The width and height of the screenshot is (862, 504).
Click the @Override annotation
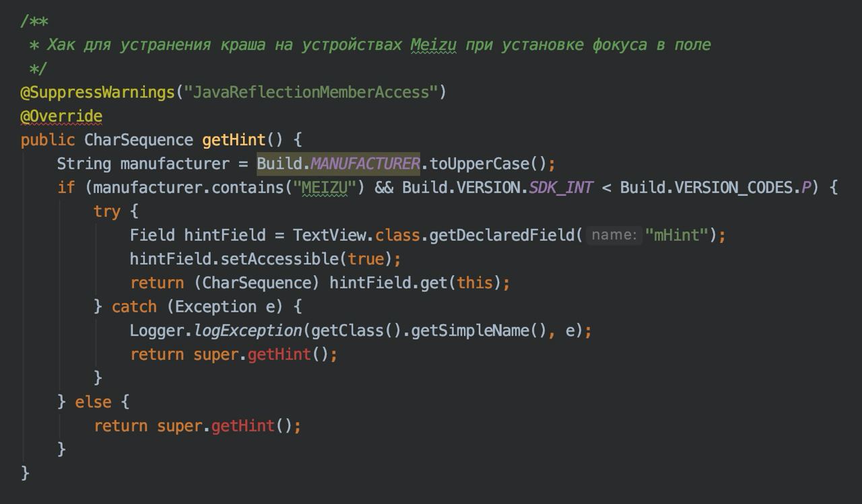pos(61,116)
